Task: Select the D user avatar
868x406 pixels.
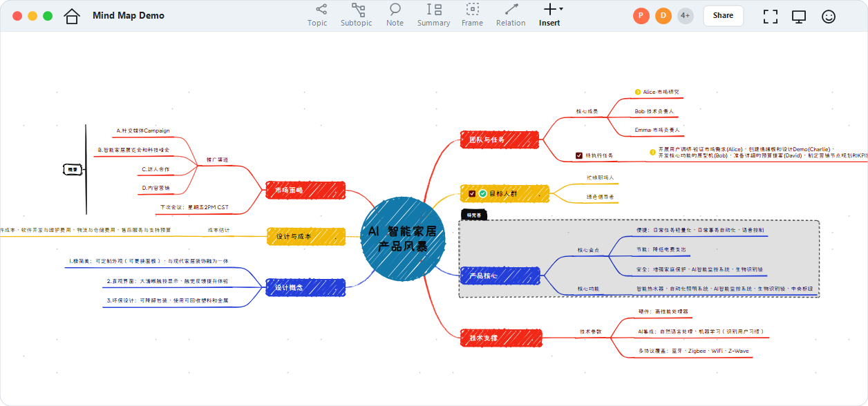Action: [x=663, y=16]
